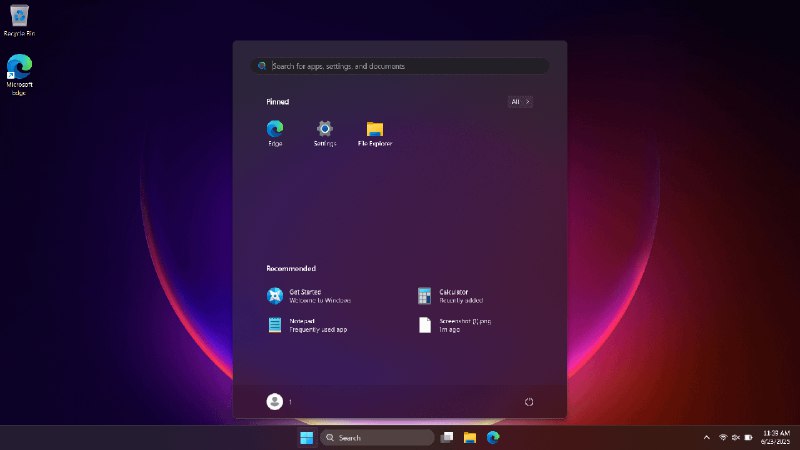Open the pinned Settings app
The height and width of the screenshot is (450, 800).
tap(324, 133)
